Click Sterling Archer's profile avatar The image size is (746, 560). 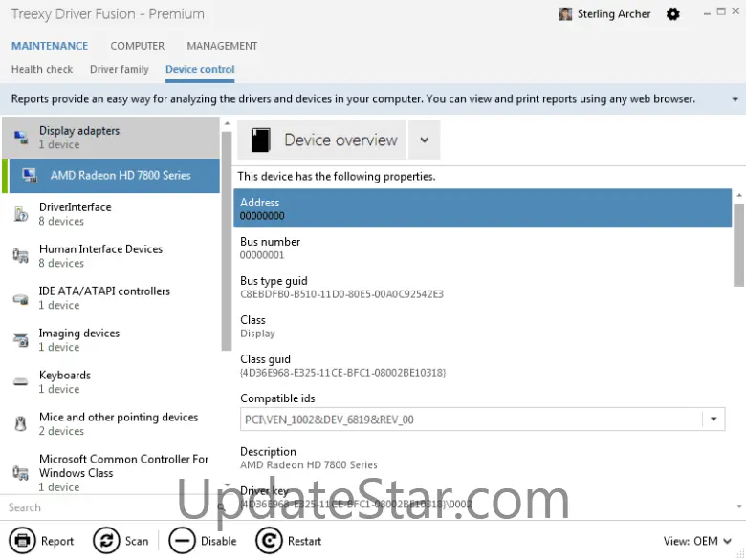pyautogui.click(x=565, y=14)
